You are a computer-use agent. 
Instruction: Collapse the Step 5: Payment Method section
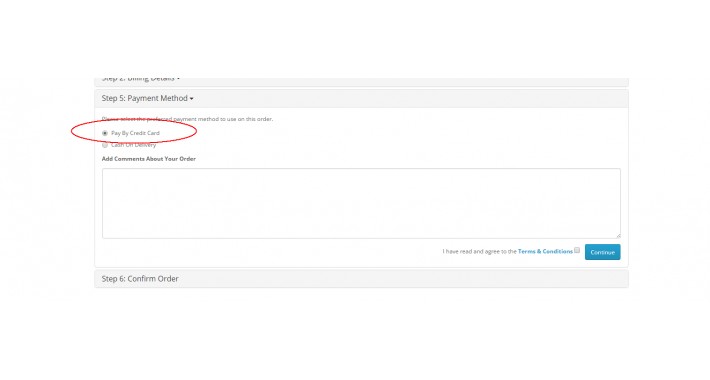148,98
